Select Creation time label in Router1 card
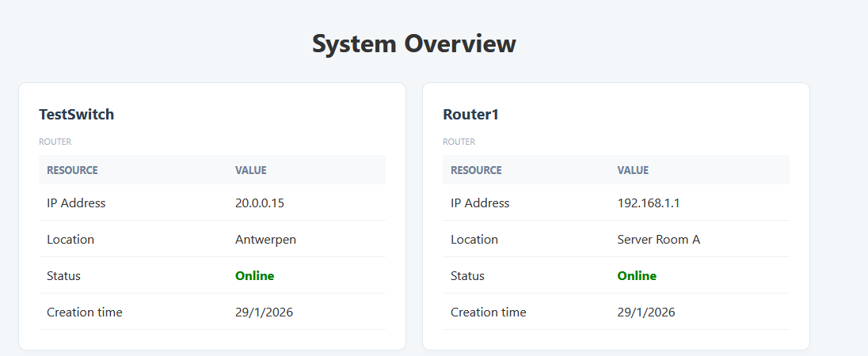868x356 pixels. [489, 312]
